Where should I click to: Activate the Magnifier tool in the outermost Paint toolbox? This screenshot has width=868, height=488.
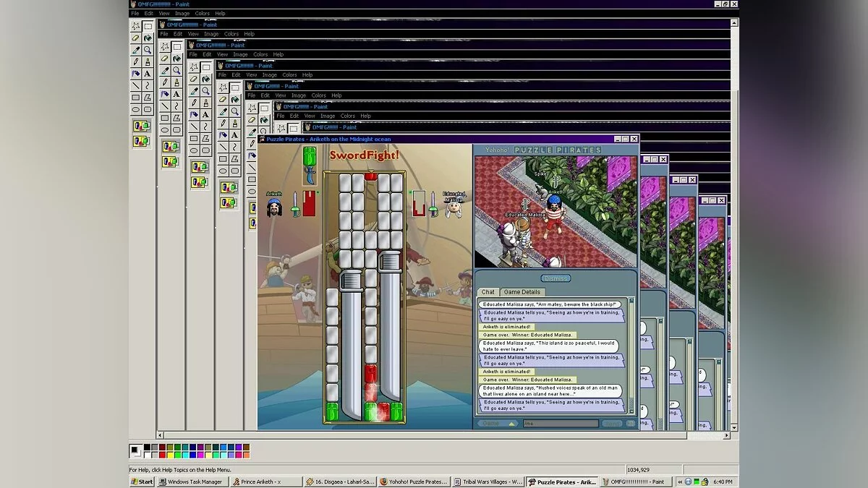[148, 50]
